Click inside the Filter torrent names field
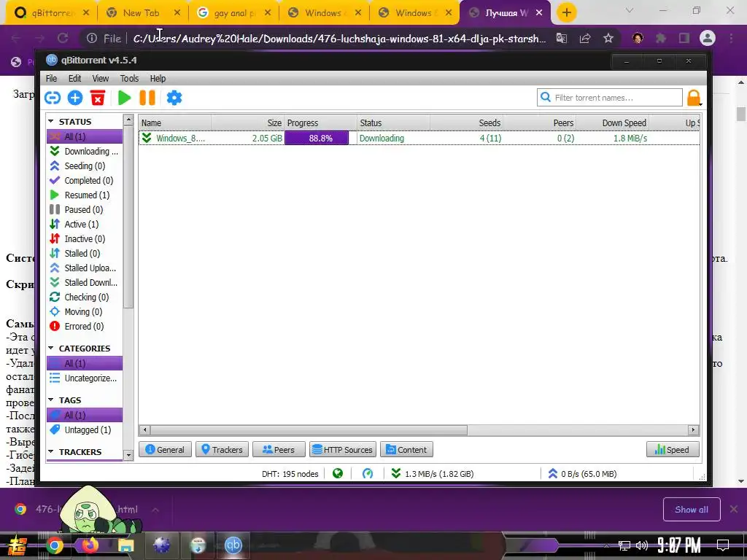Screen dimensions: 747x560 [x=609, y=98]
